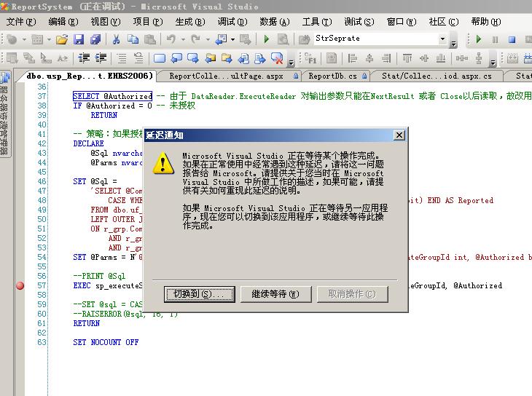Paste using the clipboard icon
This screenshot has height=396, width=532.
150,39
